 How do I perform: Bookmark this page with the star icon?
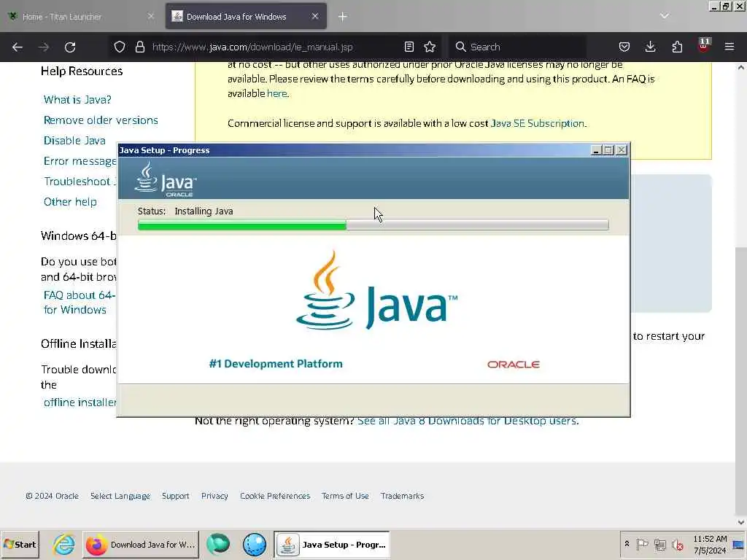(x=430, y=47)
